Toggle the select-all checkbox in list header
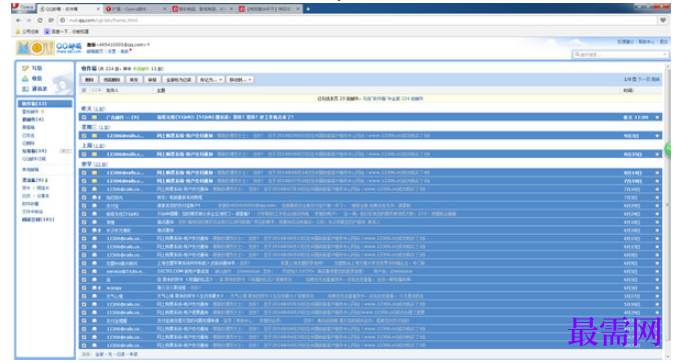680x363 pixels. (x=84, y=90)
